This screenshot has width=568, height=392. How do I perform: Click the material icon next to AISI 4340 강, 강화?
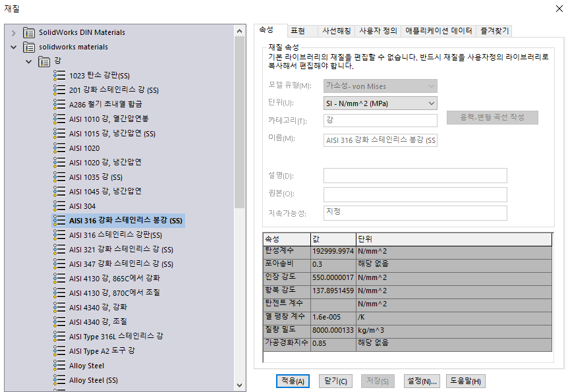59,307
